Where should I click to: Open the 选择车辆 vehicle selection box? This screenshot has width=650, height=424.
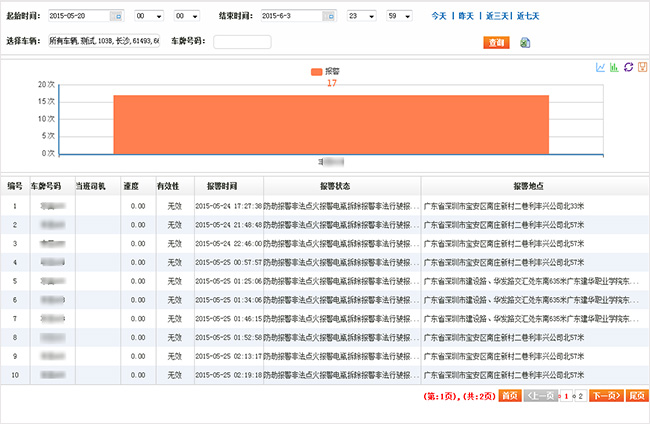coord(104,41)
